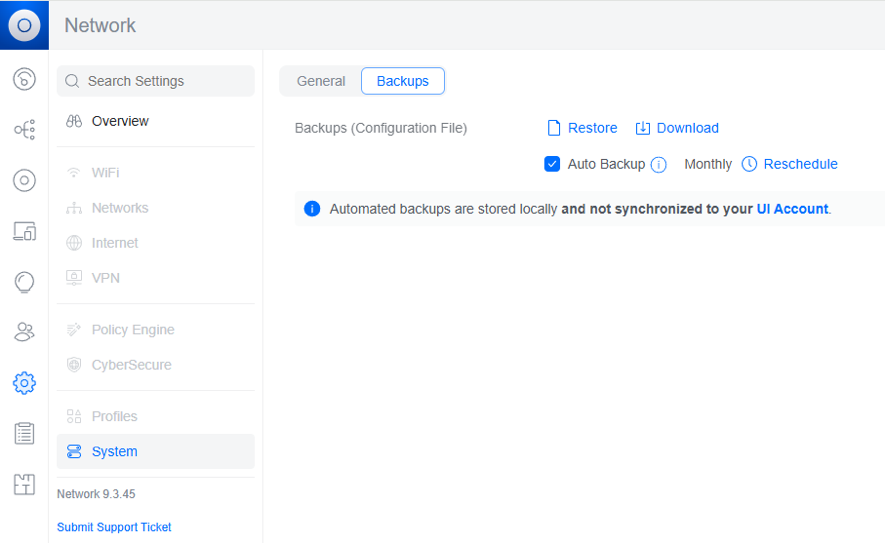885x543 pixels.
Task: Disable the Auto Backup checkbox
Action: point(552,164)
